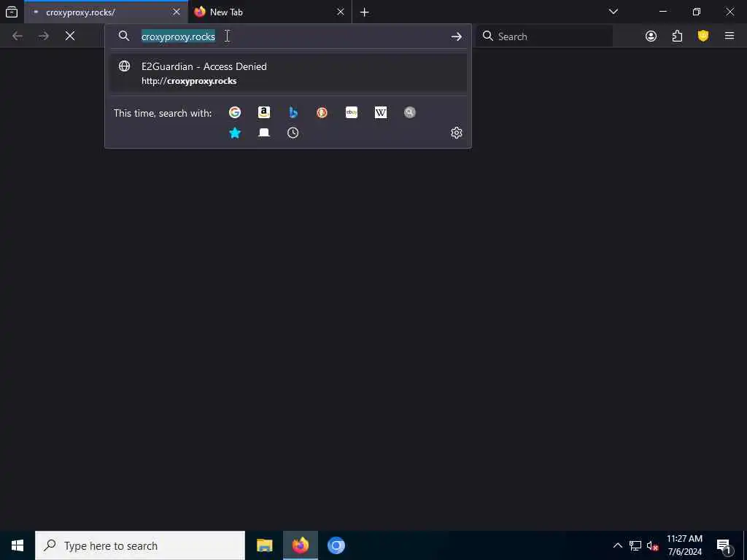This screenshot has height=560, width=747.
Task: Expand the list all tabs chevron
Action: pyautogui.click(x=614, y=12)
